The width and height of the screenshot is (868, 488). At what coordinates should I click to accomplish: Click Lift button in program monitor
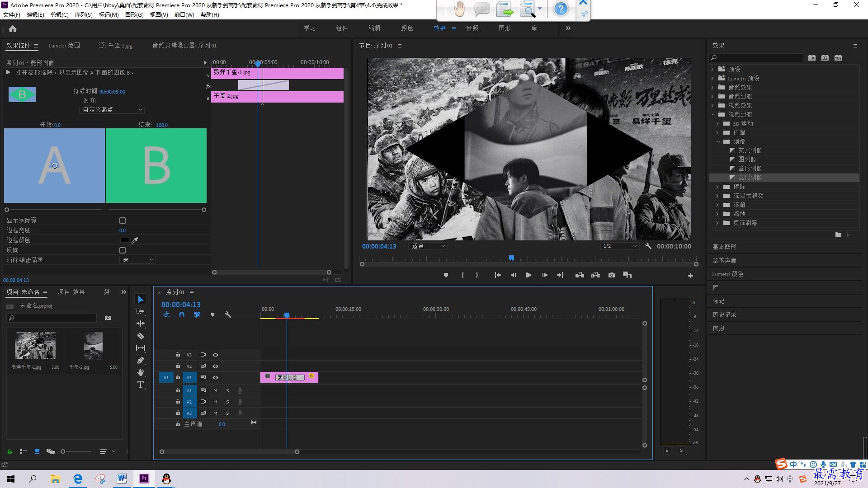click(x=580, y=275)
